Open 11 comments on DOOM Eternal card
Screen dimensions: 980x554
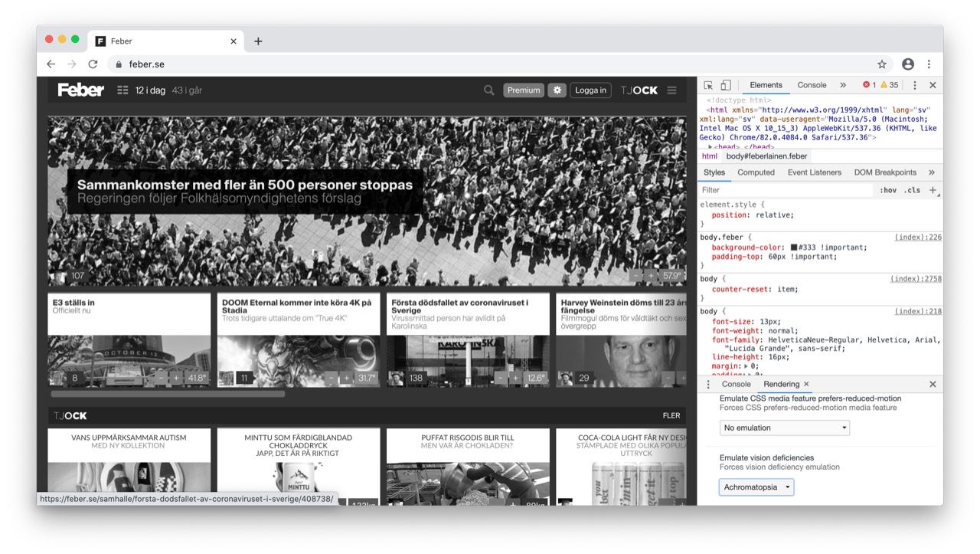(x=244, y=378)
